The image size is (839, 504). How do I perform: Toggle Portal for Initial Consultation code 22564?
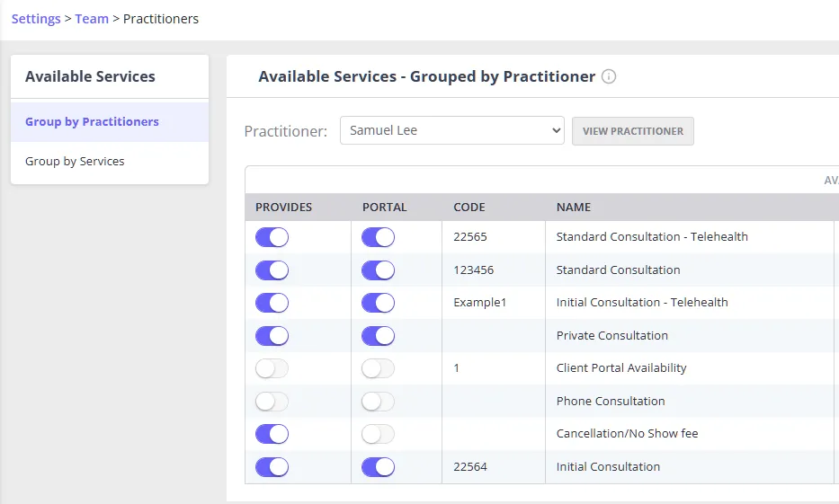(x=378, y=467)
